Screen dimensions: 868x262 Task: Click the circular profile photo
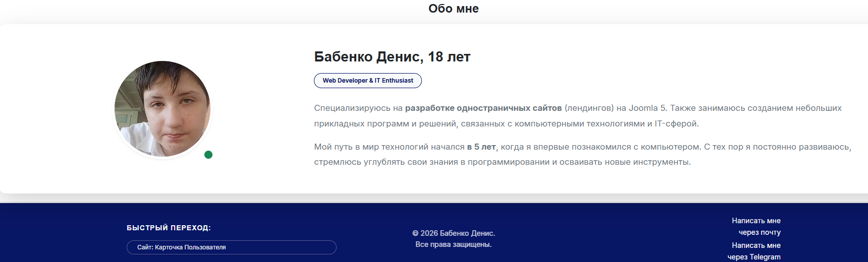[x=162, y=109]
